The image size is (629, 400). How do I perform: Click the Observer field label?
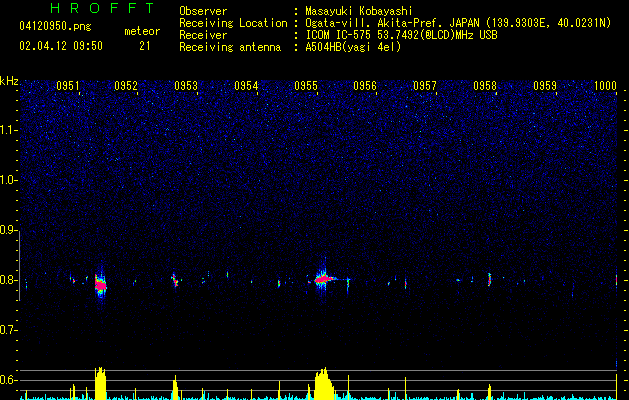click(203, 11)
